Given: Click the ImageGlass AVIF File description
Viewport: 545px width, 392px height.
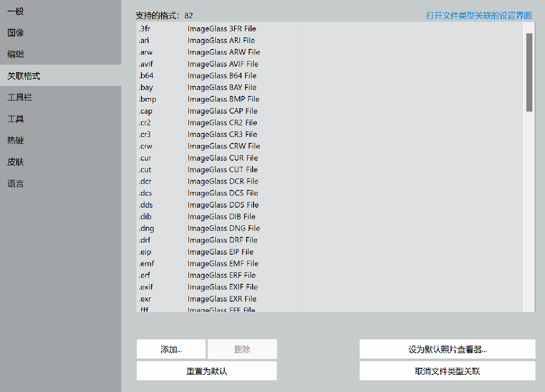Looking at the screenshot, I should point(223,64).
